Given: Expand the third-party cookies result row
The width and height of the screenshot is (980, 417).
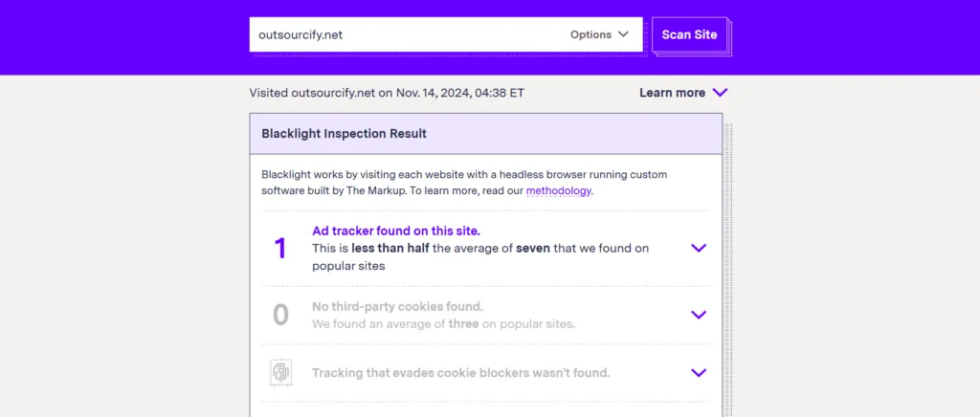Looking at the screenshot, I should click(698, 315).
